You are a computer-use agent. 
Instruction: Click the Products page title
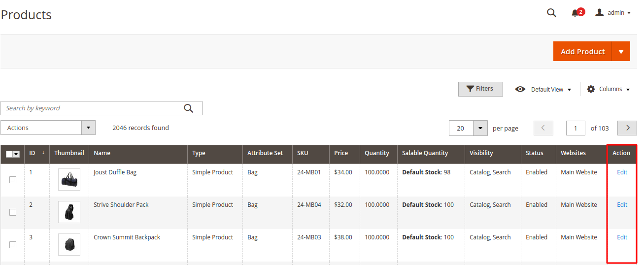(x=26, y=15)
